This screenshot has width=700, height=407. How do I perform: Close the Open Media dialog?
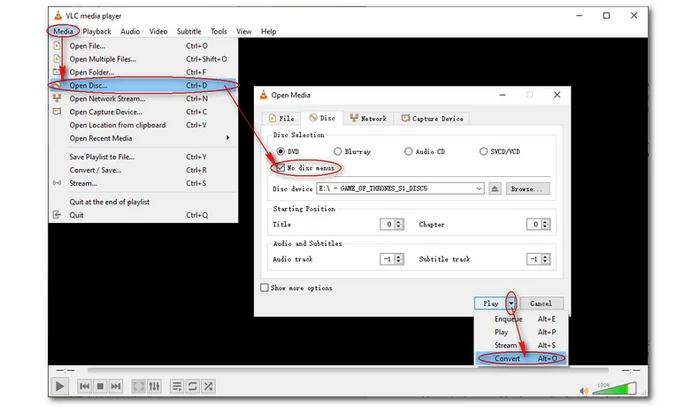[557, 95]
